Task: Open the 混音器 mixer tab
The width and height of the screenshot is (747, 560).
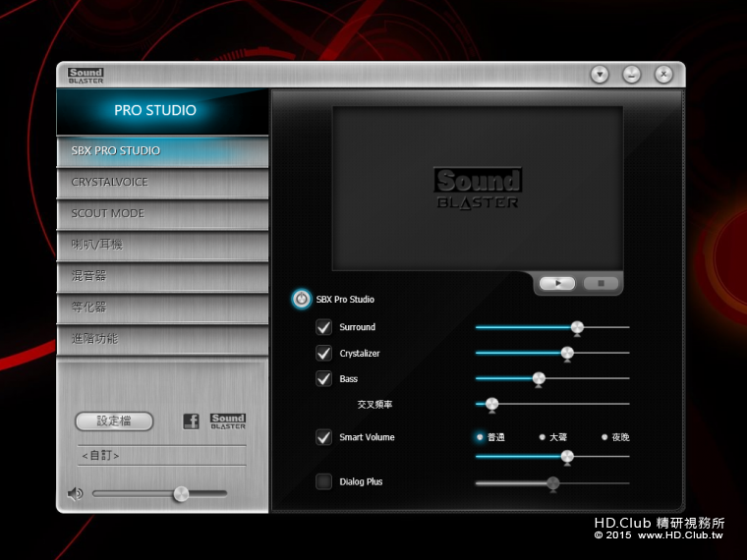Action: pyautogui.click(x=162, y=276)
